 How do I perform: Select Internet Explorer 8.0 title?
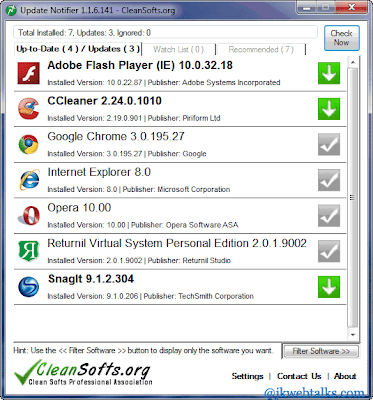click(x=99, y=172)
